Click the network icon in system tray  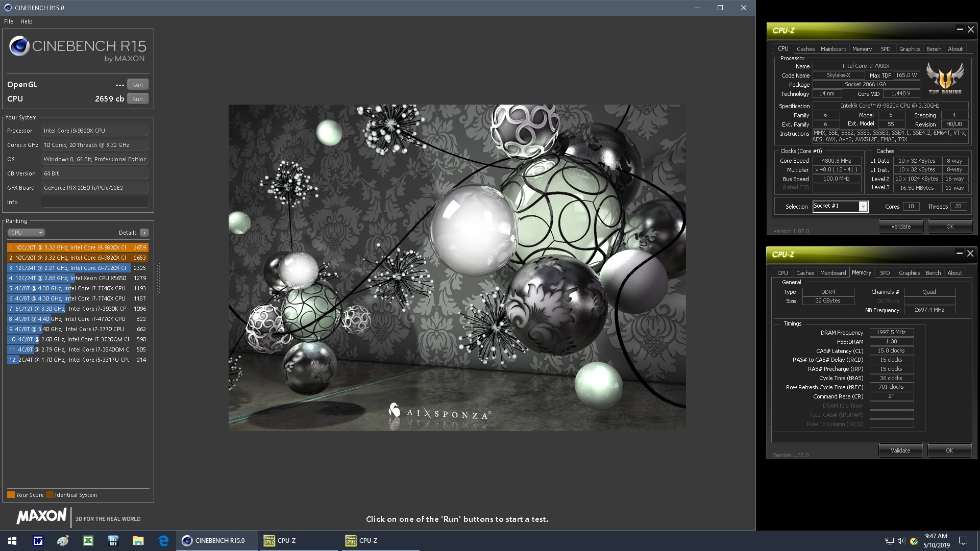click(889, 541)
